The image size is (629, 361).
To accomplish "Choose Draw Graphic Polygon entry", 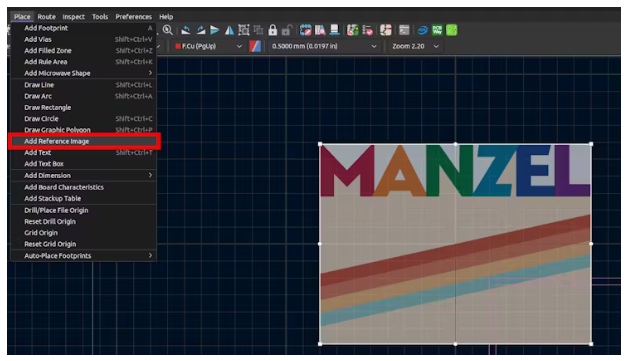I will pyautogui.click(x=83, y=130).
